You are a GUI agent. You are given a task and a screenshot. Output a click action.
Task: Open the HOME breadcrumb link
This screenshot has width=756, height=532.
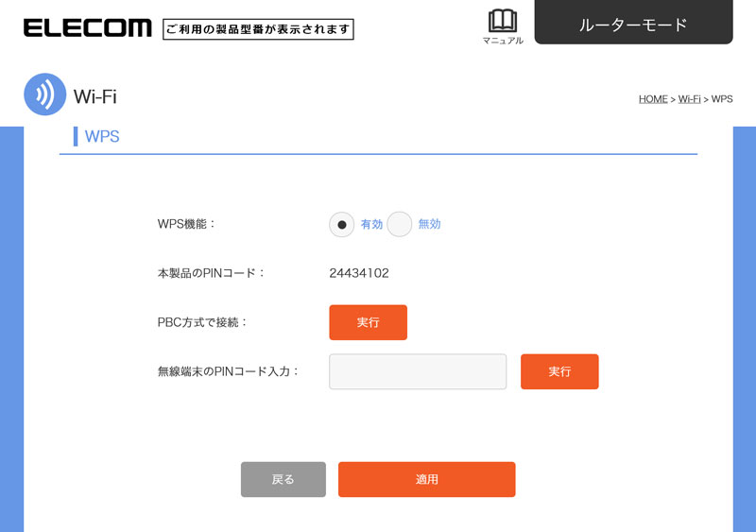[x=653, y=99]
